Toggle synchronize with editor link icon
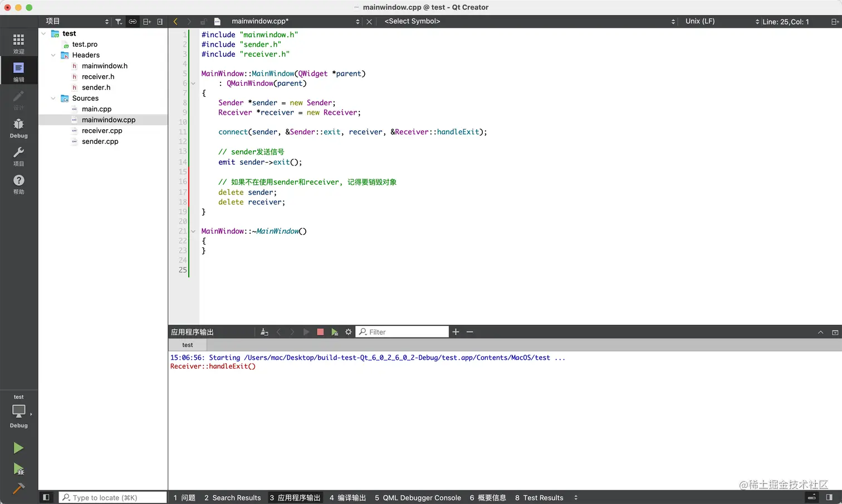 point(133,22)
